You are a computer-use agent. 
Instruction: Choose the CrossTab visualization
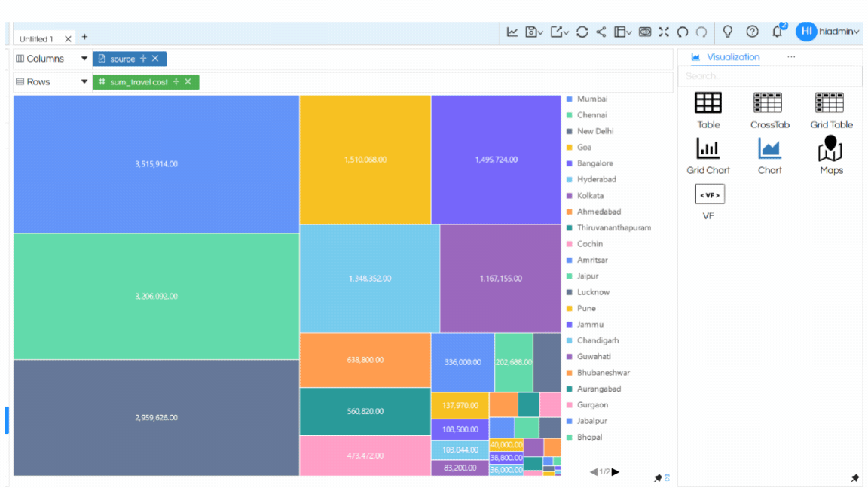(x=769, y=111)
